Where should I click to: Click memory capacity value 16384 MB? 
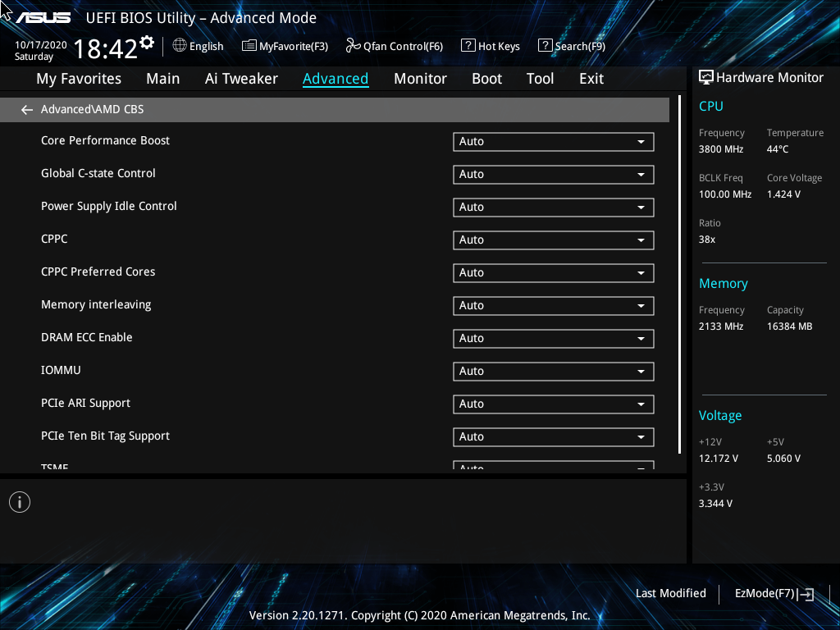[789, 326]
